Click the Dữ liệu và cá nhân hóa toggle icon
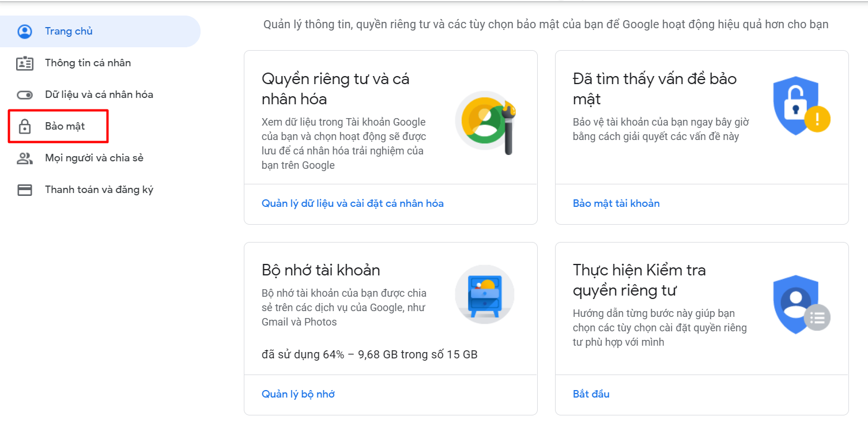Screen dimensions: 868x435 (x=25, y=95)
